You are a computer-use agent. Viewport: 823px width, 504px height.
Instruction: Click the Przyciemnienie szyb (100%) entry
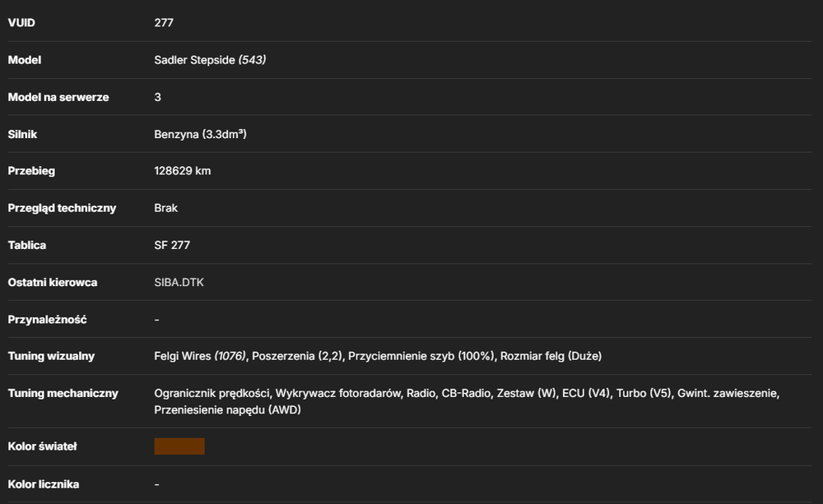click(421, 356)
